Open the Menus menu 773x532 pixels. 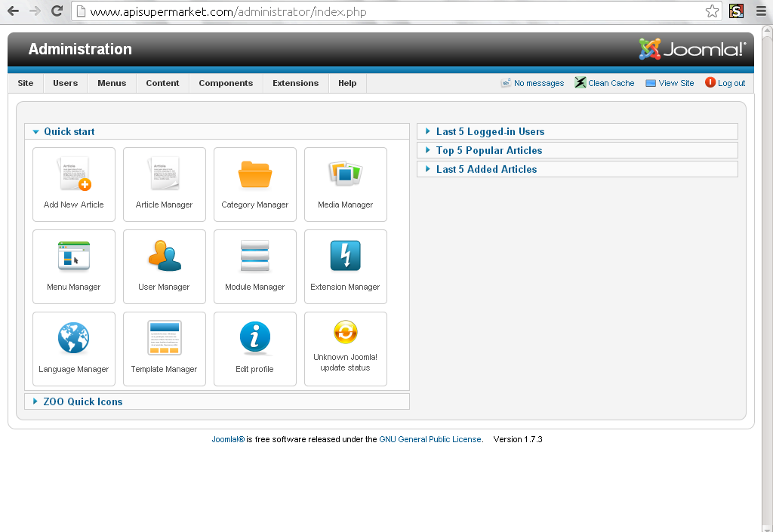(112, 83)
